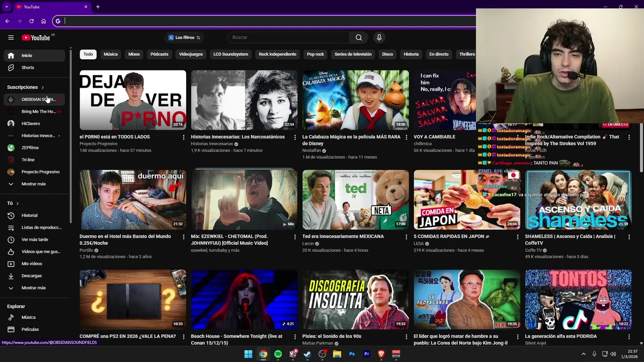Select the 'Videojuegos' filter chip
This screenshot has width=644, height=362.
[x=191, y=54]
